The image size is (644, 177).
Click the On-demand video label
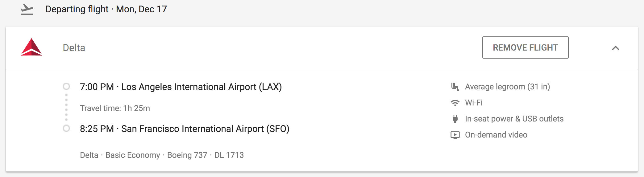(496, 135)
